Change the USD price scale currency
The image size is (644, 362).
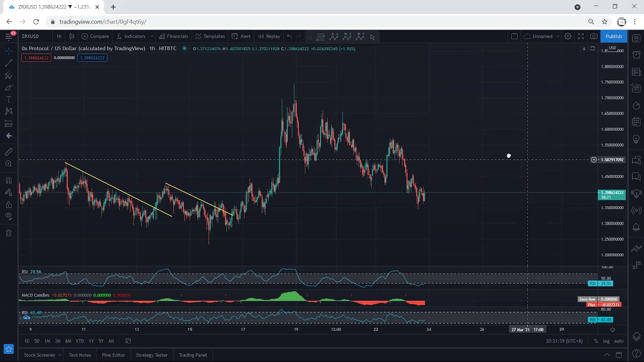point(612,48)
